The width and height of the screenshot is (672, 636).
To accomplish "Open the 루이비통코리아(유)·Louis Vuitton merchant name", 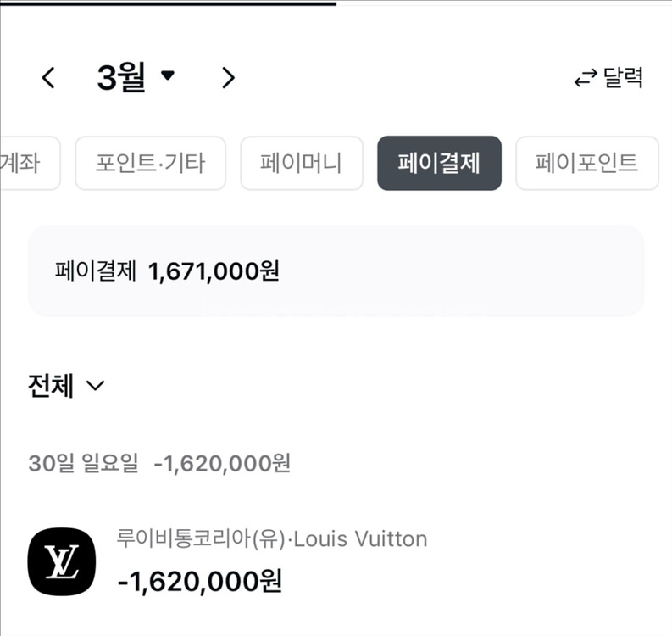I will pos(272,538).
